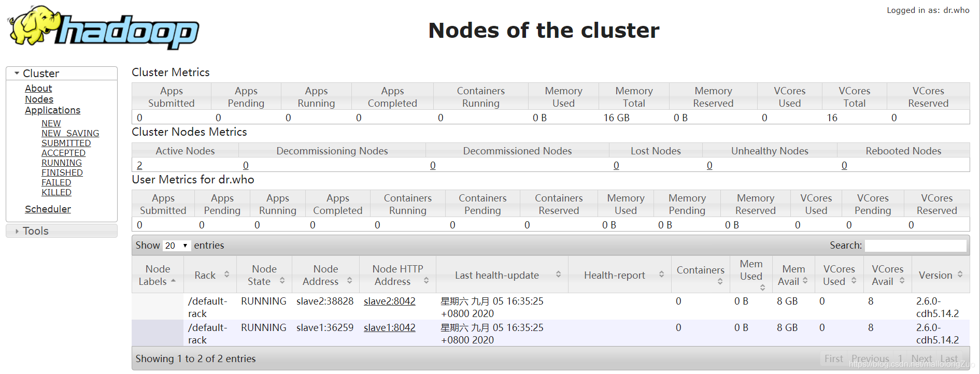Go to Previous page of entries

click(x=870, y=359)
